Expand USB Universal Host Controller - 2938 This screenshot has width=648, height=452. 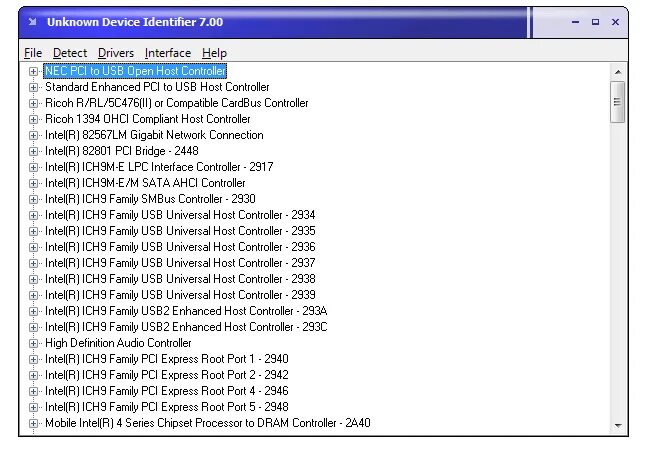(x=33, y=279)
